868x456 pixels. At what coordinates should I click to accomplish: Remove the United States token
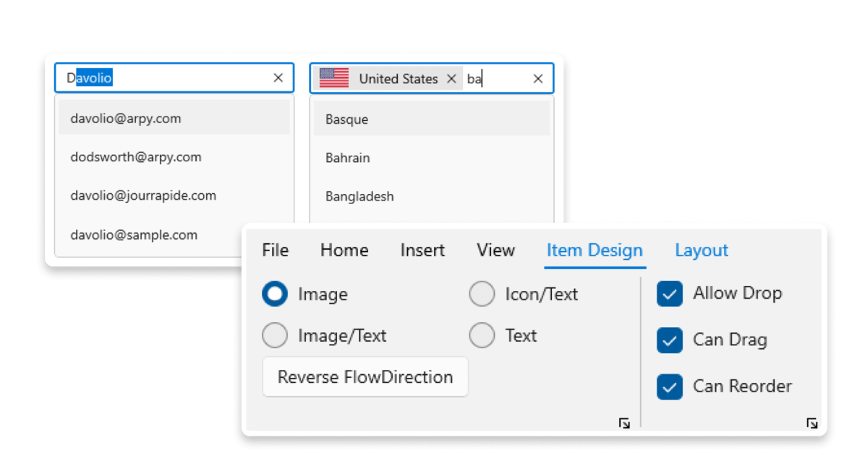pyautogui.click(x=451, y=78)
